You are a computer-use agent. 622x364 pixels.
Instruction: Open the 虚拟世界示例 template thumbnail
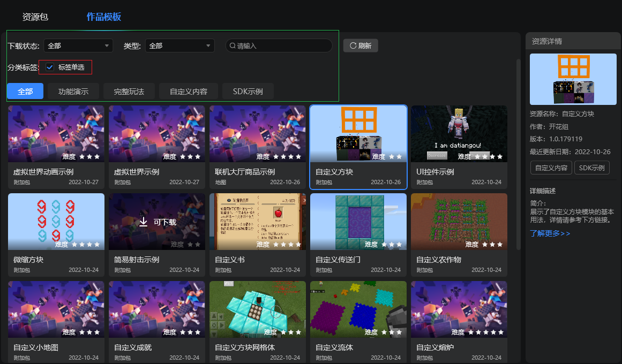pos(156,134)
